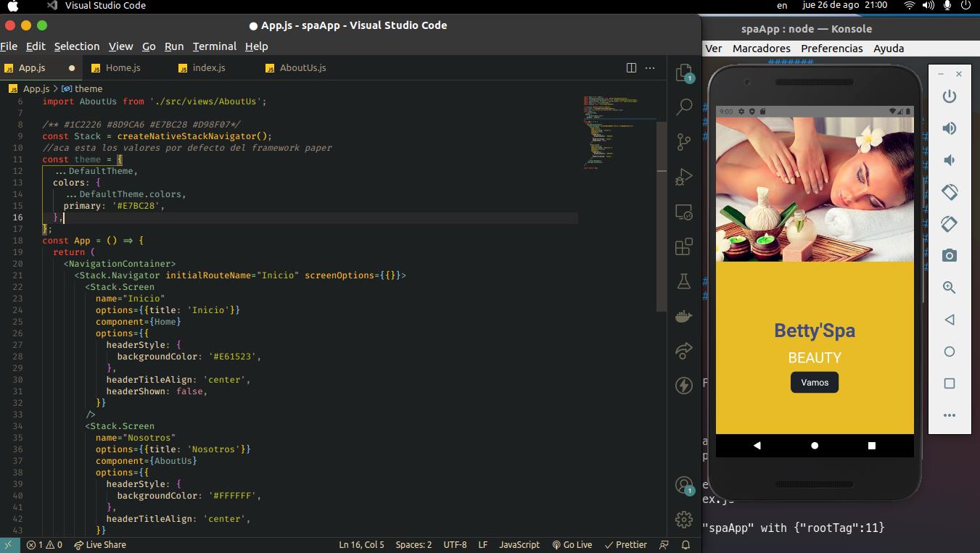The width and height of the screenshot is (980, 553).
Task: Click the Wi-Fi icon in top bar
Action: coord(909,5)
